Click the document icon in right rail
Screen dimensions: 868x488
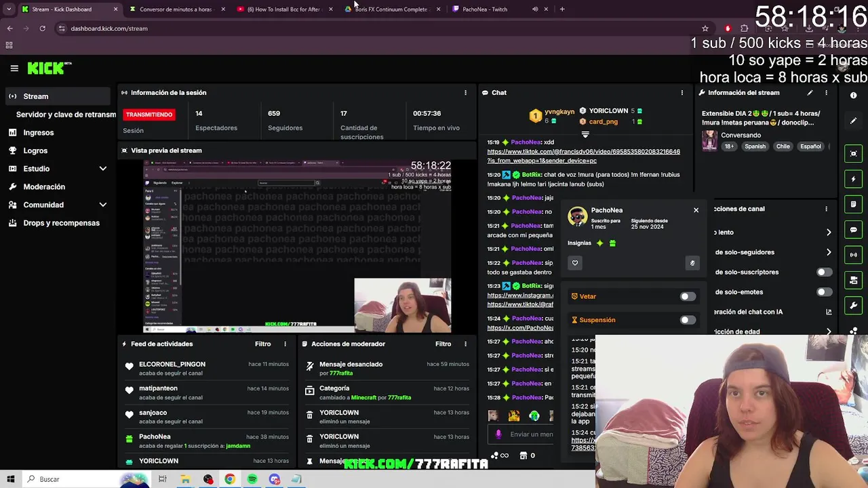854,204
